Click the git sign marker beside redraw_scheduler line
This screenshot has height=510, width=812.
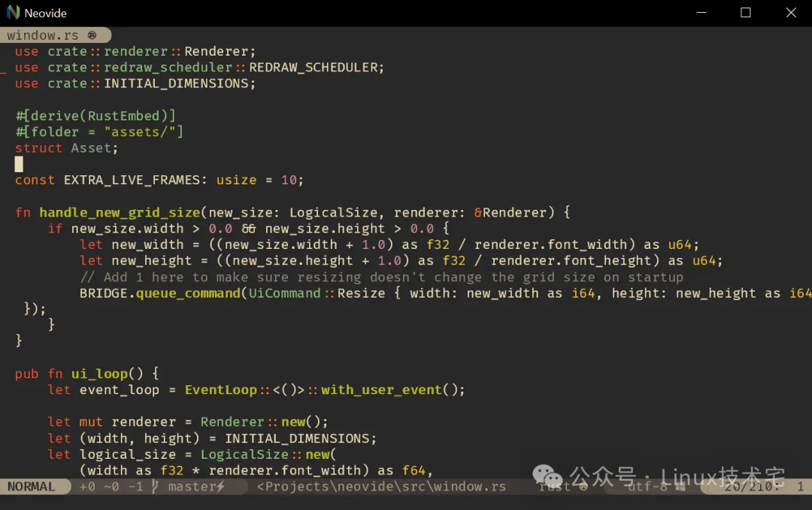click(3, 74)
